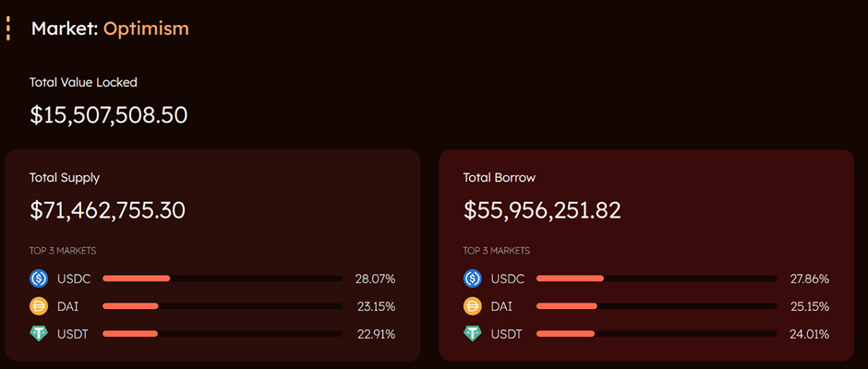Click the 25.15% DAI borrow share
This screenshot has height=369, width=868.
click(809, 306)
